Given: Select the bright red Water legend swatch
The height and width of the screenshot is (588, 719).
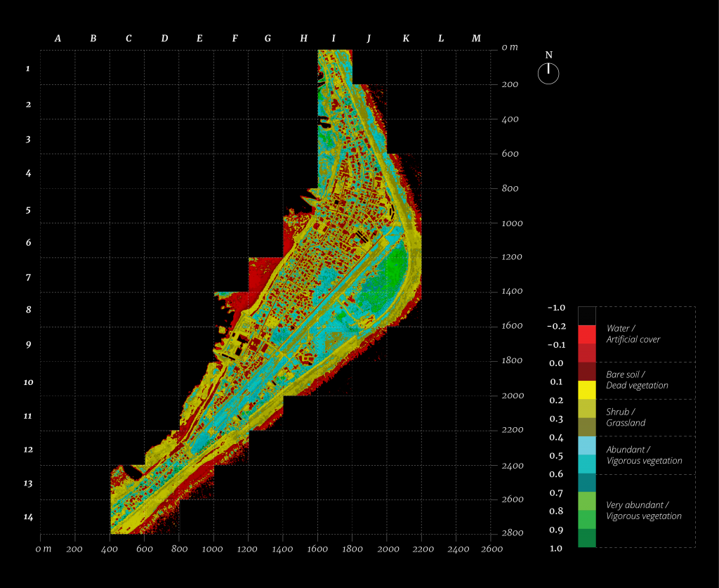Looking at the screenshot, I should point(586,334).
